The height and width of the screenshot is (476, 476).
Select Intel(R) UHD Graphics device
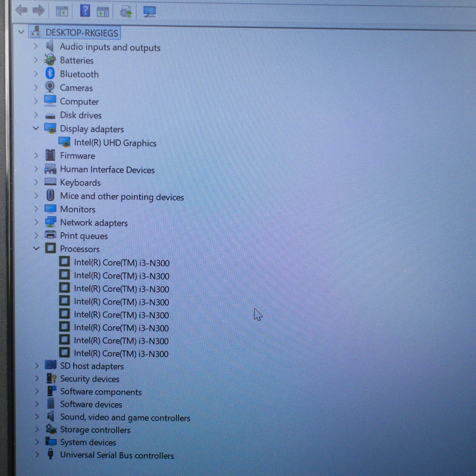pyautogui.click(x=115, y=143)
